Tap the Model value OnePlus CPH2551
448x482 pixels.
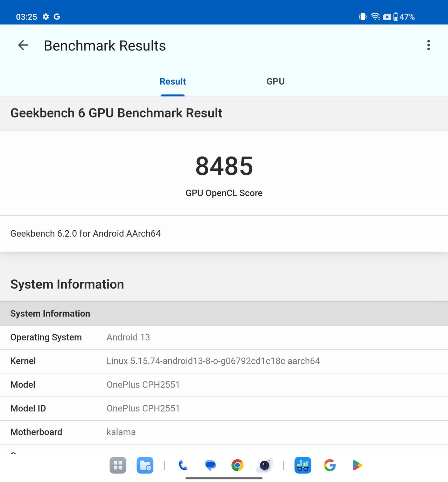pyautogui.click(x=143, y=385)
